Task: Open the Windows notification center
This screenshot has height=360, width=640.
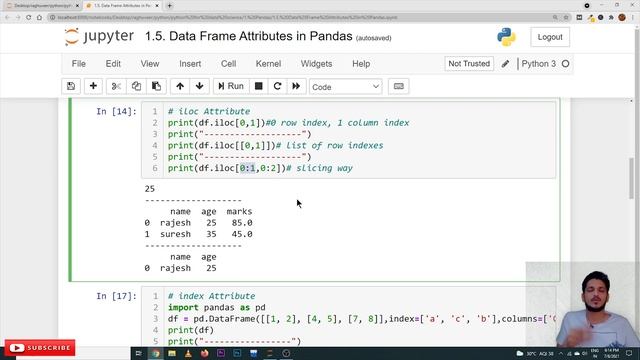Action: [x=629, y=353]
